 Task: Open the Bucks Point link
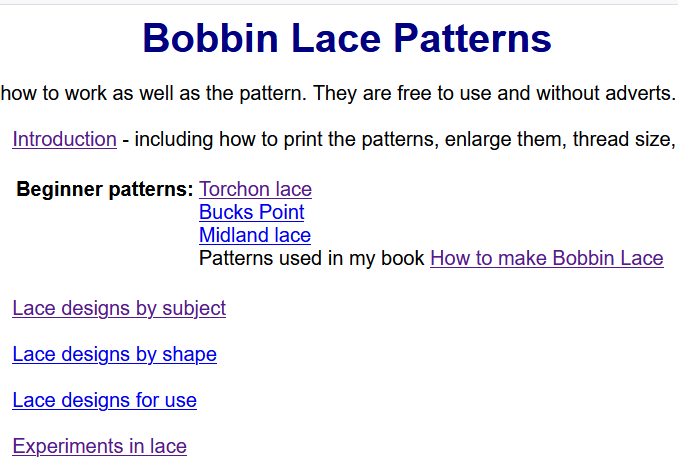point(252,212)
